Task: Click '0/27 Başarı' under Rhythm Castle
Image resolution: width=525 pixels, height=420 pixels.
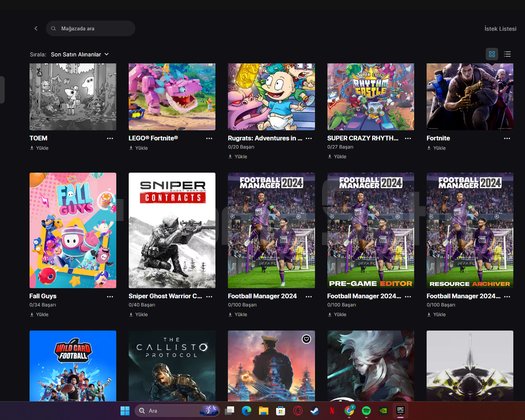Action: [x=340, y=147]
